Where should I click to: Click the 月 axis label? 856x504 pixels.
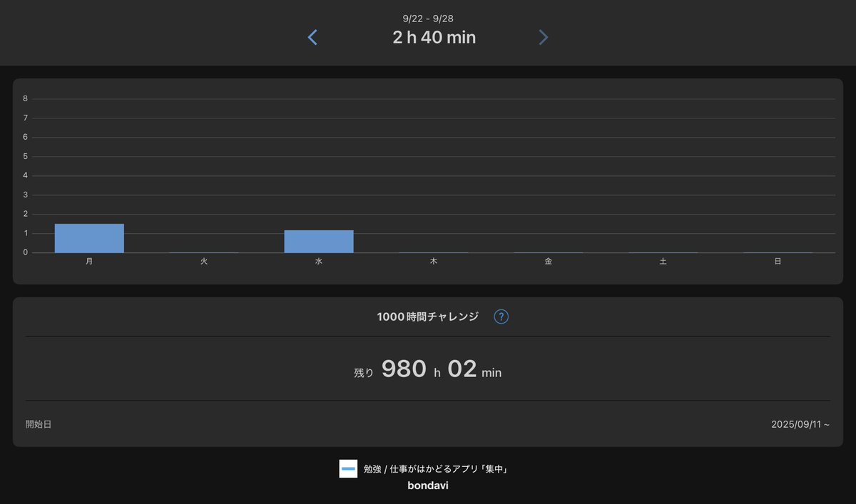click(x=89, y=262)
